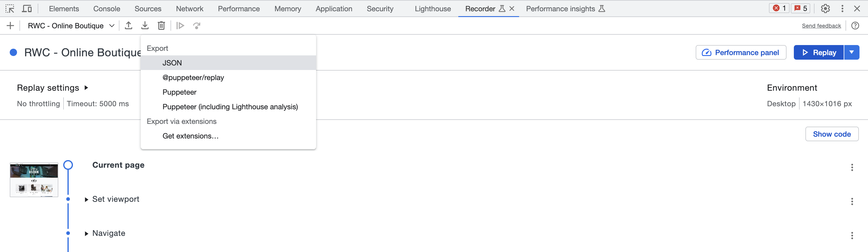Switch to the Network tab
Screen dimensions: 868x252
pyautogui.click(x=189, y=9)
